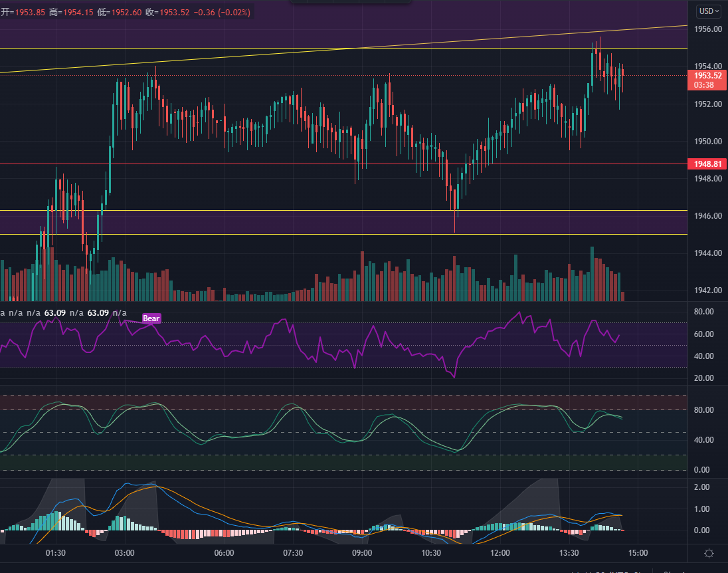Click the 1952.00 price axis label

click(x=708, y=104)
